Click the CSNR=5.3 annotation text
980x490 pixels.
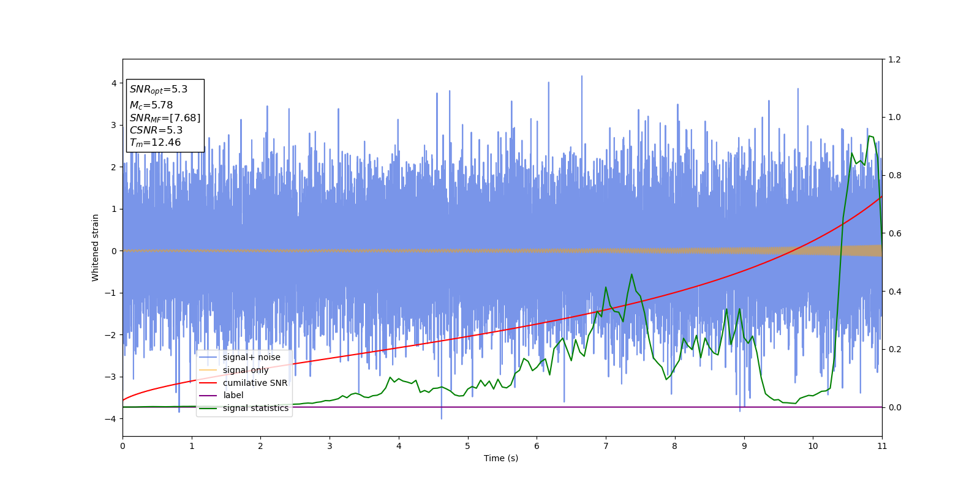[x=156, y=130]
